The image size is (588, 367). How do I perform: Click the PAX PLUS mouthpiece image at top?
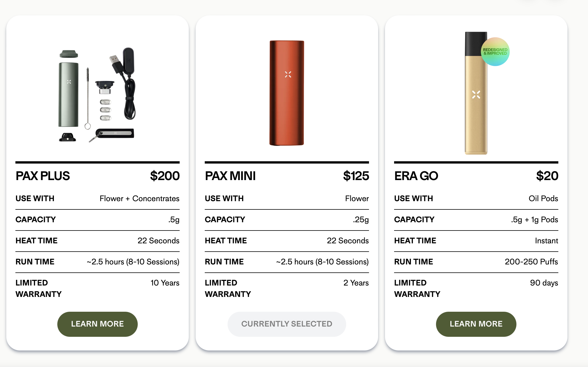pos(69,54)
